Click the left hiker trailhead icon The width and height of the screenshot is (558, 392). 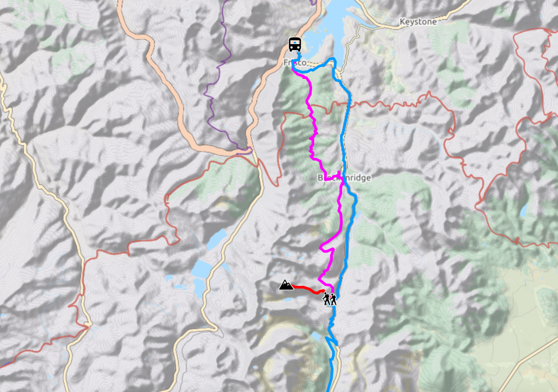[x=326, y=299]
